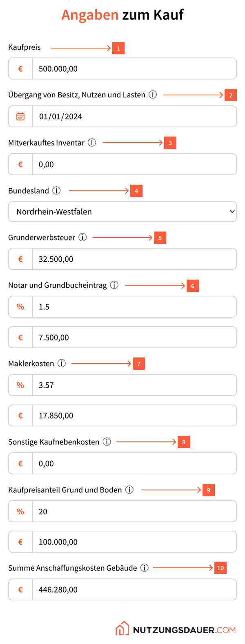Click info icon next to Bundesland label
Image resolution: width=245 pixels, height=644 pixels.
tap(57, 191)
